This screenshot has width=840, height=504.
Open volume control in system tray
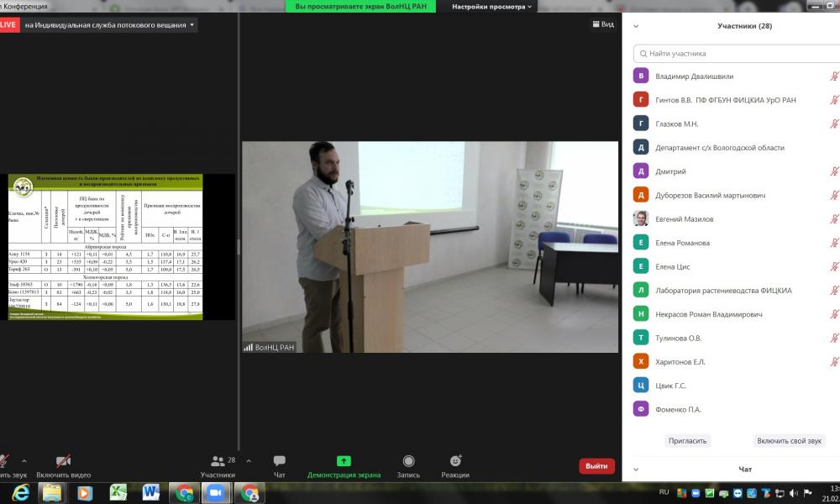[794, 493]
